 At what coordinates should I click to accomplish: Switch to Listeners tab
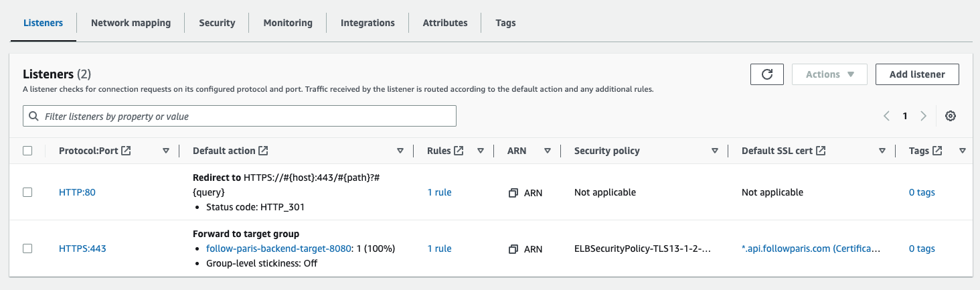pos(43,23)
